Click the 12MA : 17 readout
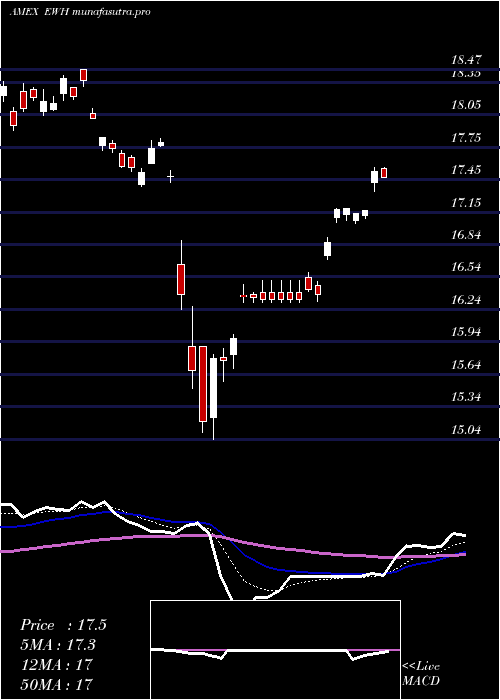500x700 pixels. coord(56,664)
